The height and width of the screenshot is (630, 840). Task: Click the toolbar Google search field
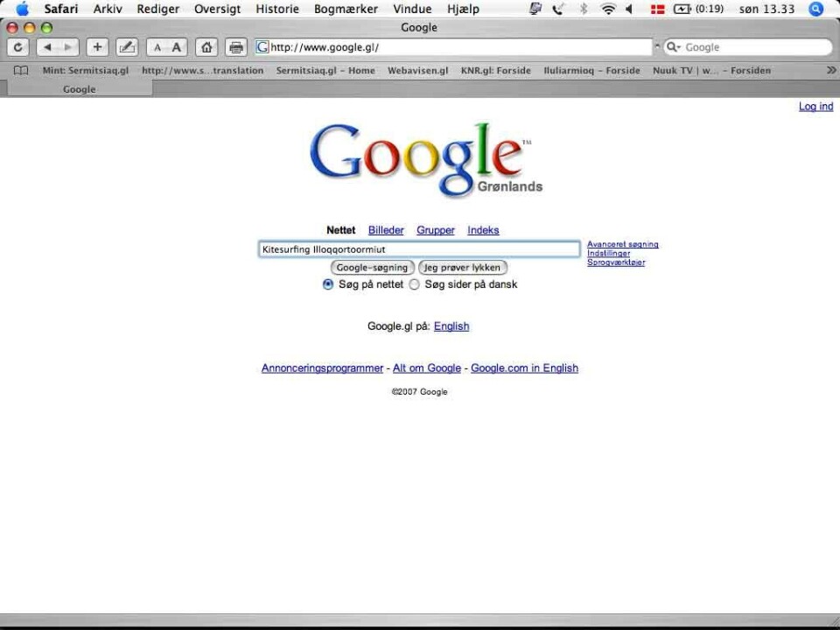tap(748, 47)
